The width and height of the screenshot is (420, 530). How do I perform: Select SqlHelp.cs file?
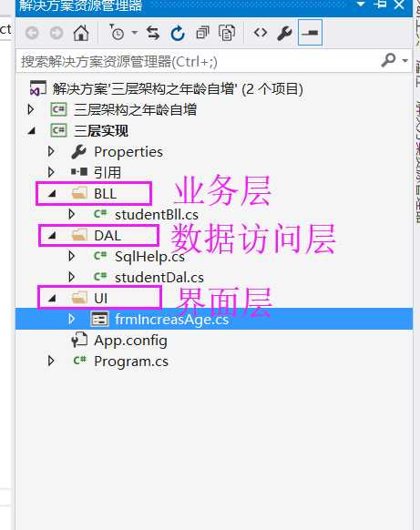pyautogui.click(x=149, y=257)
